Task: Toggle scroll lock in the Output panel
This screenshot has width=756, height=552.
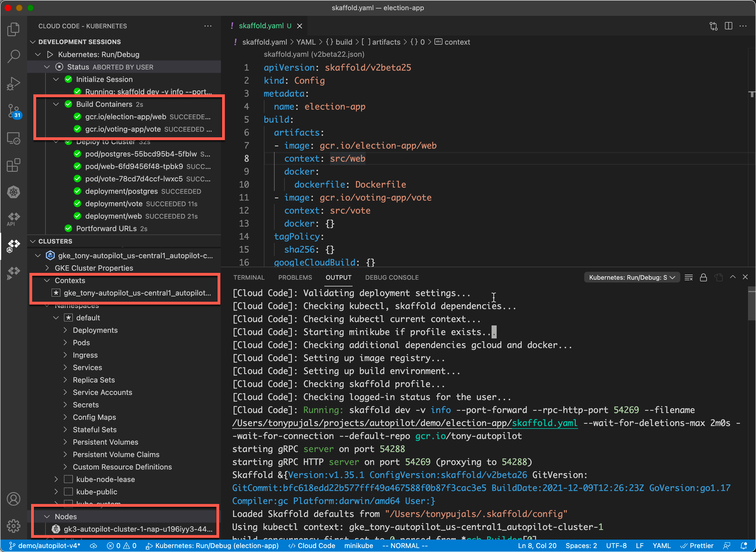Action: [x=703, y=277]
